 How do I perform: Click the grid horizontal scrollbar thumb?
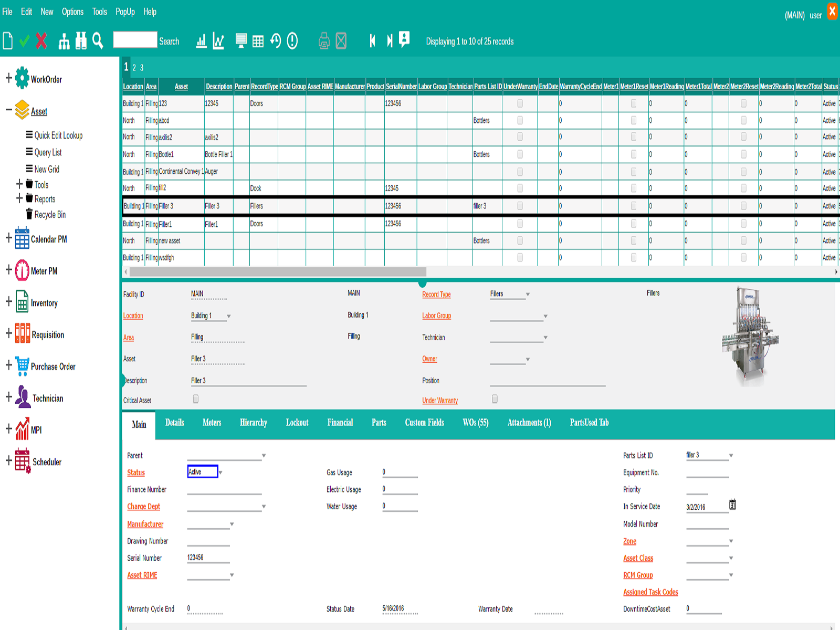[x=278, y=272]
